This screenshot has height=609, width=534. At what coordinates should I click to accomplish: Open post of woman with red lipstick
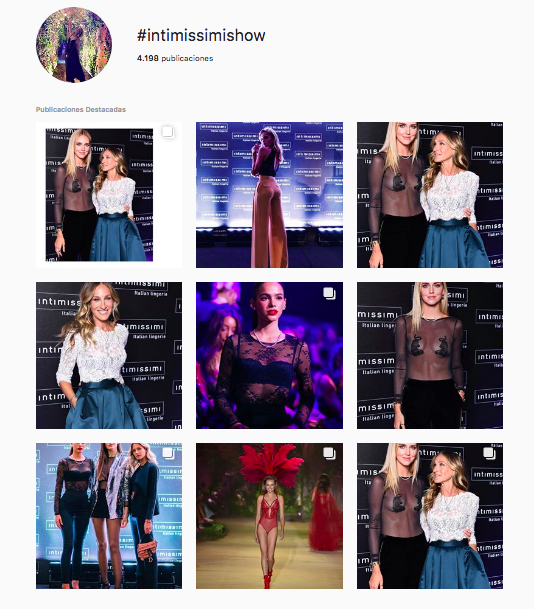269,355
